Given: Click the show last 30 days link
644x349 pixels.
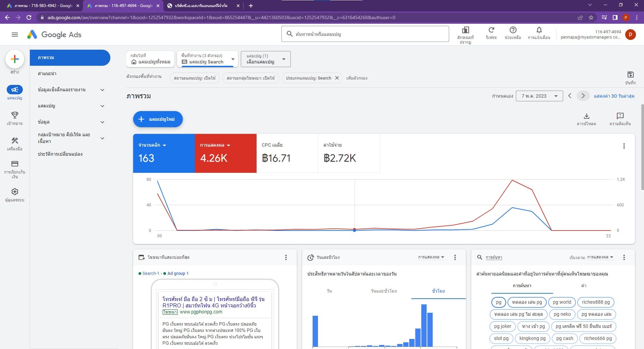Looking at the screenshot, I should pos(614,96).
